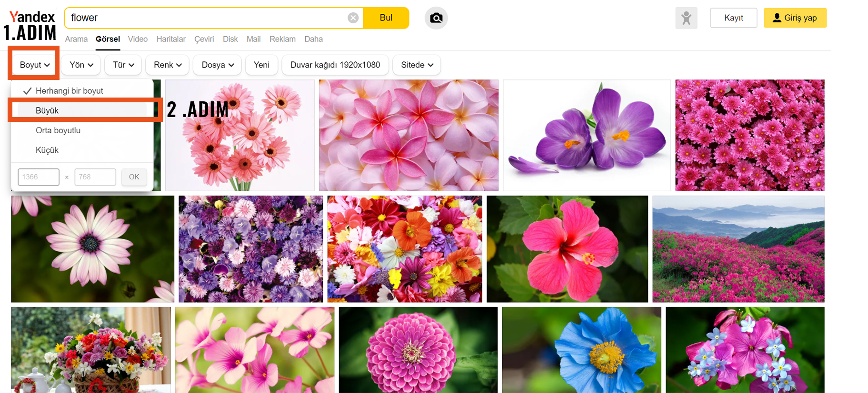The image size is (868, 393).
Task: Click the Kayıt register button
Action: click(733, 18)
